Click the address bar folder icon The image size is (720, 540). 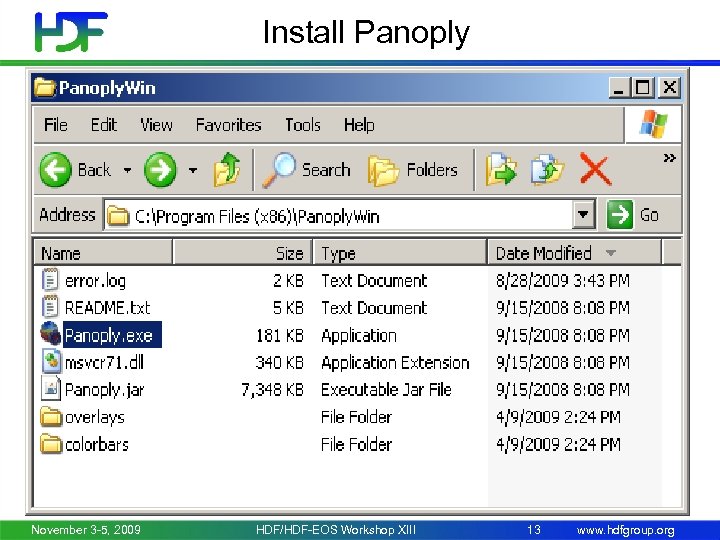pos(118,215)
